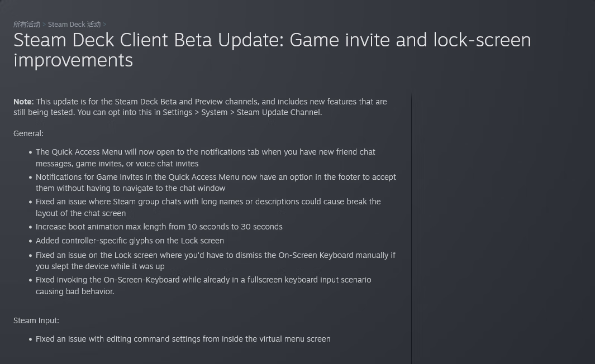The height and width of the screenshot is (364, 595).
Task: Click the fullscreen keyboard input scenario bullet
Action: pos(203,285)
